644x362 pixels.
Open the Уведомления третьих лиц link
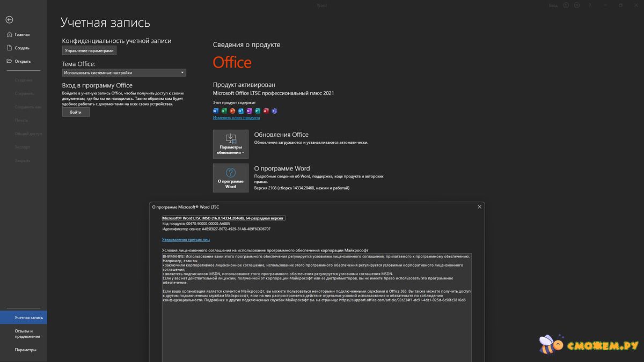186,240
